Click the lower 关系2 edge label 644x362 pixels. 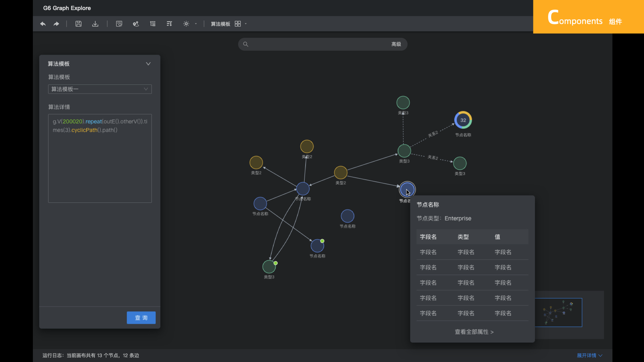click(433, 158)
